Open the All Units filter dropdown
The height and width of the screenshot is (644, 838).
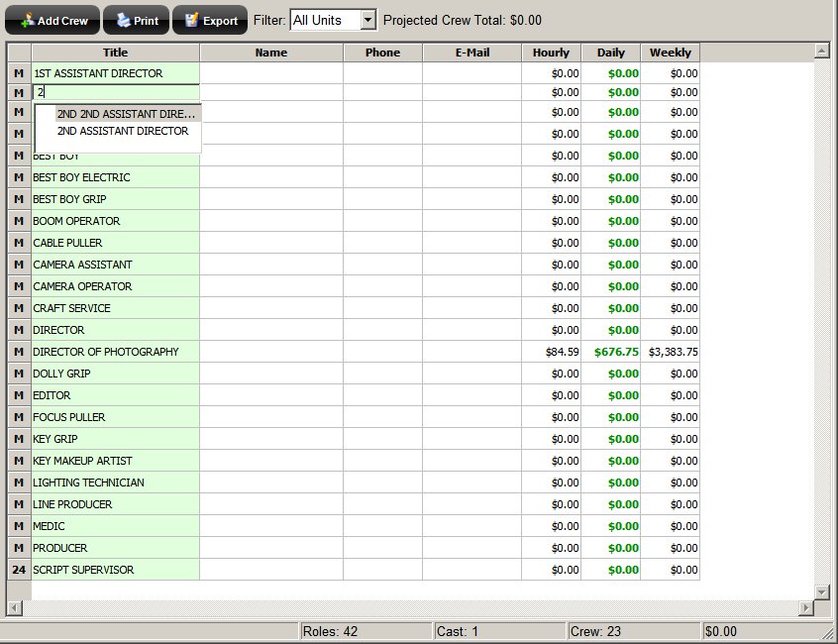coord(367,20)
